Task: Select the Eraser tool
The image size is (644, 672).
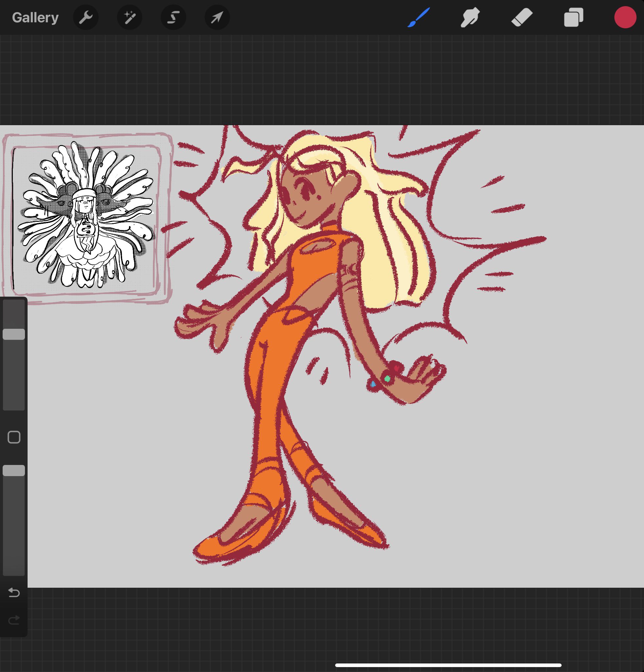Action: pyautogui.click(x=522, y=17)
